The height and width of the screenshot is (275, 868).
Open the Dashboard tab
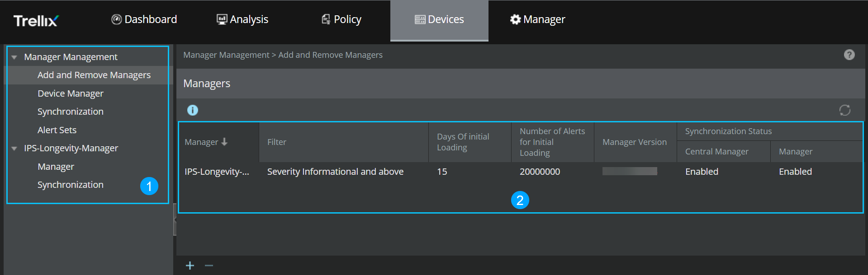[x=144, y=19]
